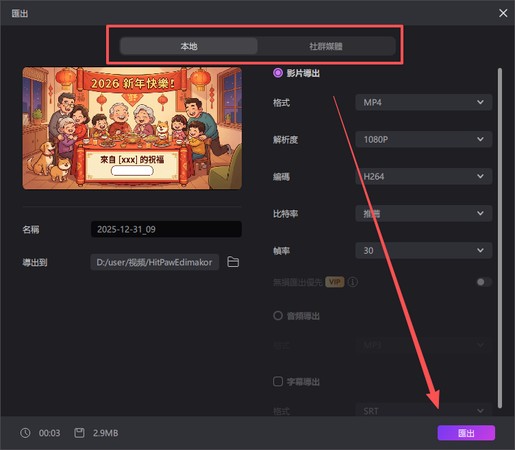This screenshot has height=450, width=515.
Task: Open the 格式 MP4 dropdown
Action: tap(423, 102)
